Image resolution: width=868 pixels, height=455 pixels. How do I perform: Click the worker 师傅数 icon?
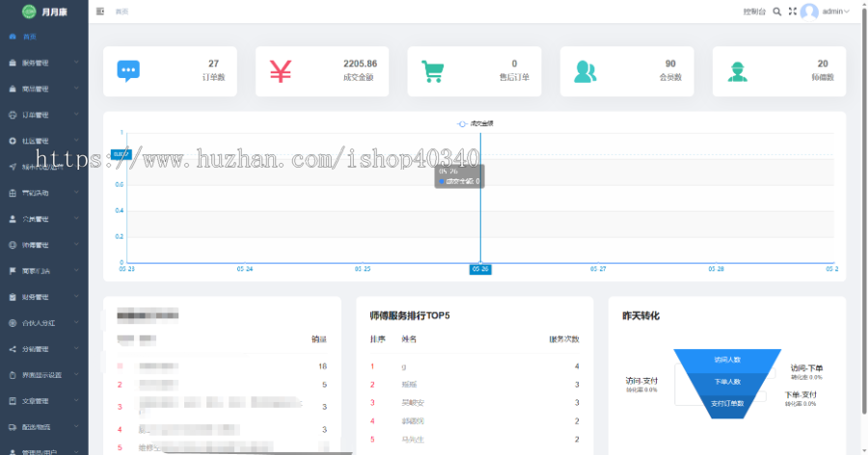(738, 71)
